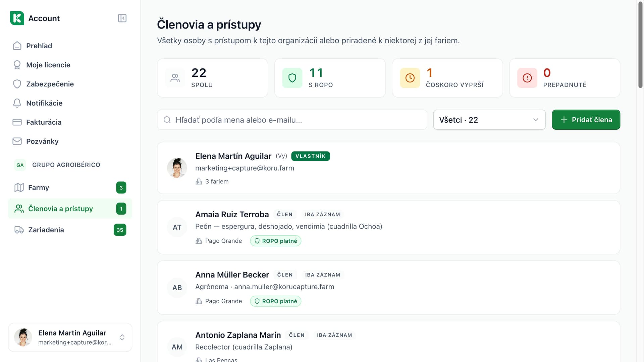Click the Pozvánky envelope icon
Image resolution: width=644 pixels, height=362 pixels.
[x=17, y=141]
